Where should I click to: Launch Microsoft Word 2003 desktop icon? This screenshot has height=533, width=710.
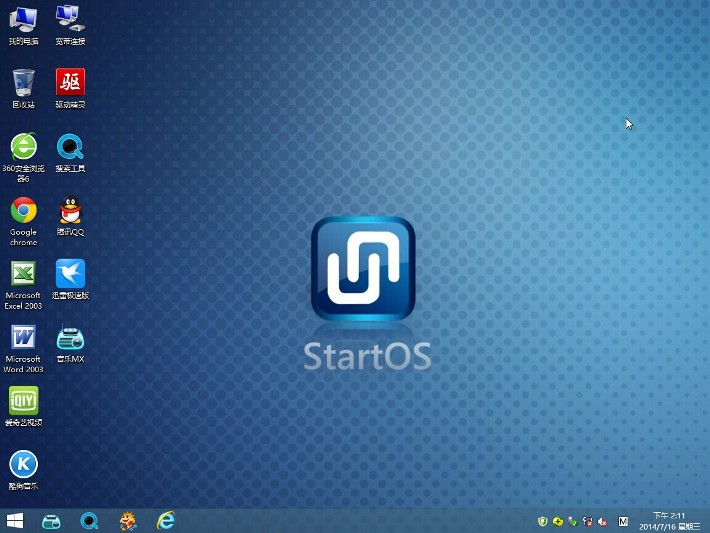pyautogui.click(x=23, y=348)
